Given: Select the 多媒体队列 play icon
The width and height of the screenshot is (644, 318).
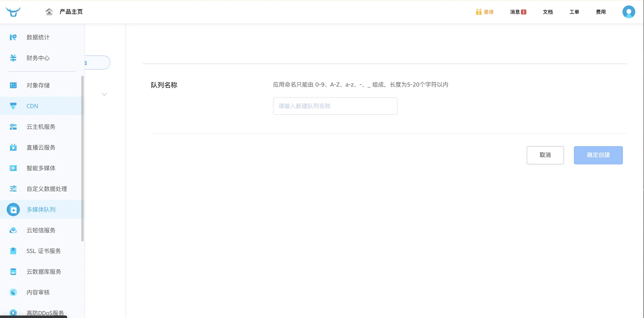Looking at the screenshot, I should pos(13,210).
